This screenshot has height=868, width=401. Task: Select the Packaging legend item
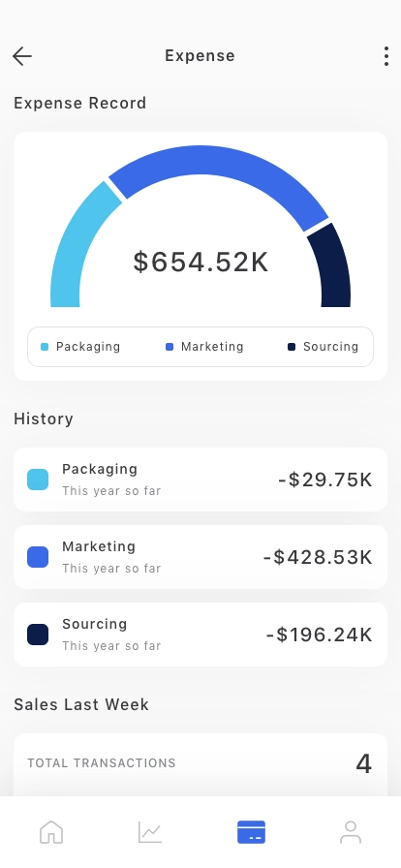80,347
